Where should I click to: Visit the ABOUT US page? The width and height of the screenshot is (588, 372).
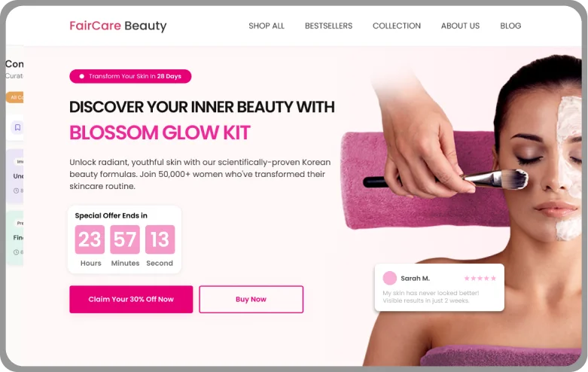(x=460, y=26)
